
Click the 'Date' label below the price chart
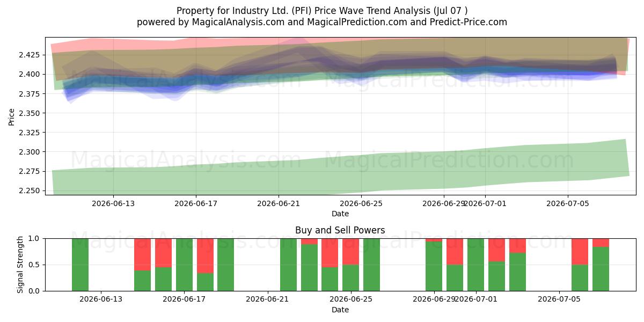340,214
